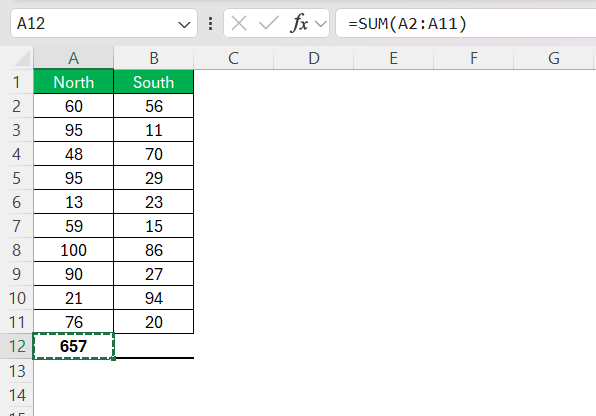Select cell B4 with value 70

(154, 154)
